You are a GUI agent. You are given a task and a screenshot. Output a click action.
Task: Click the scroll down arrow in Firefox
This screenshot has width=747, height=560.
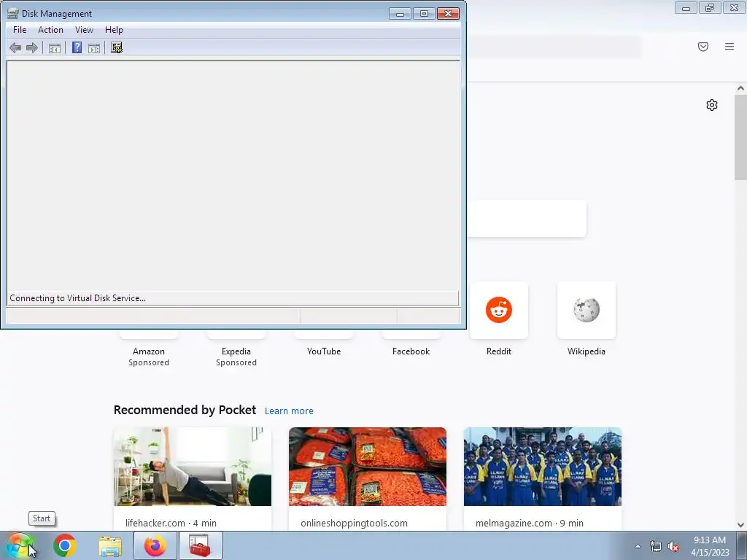(740, 525)
